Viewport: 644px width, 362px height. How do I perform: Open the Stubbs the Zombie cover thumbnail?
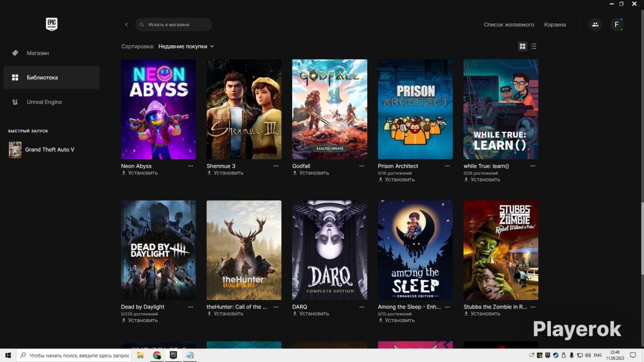coord(501,250)
